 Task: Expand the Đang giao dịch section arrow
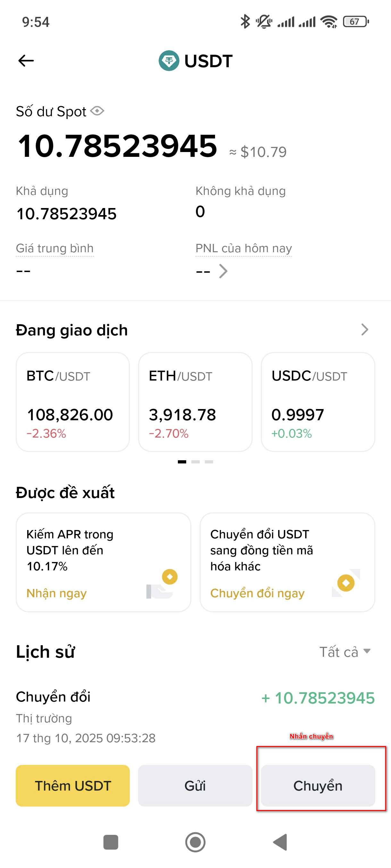(x=364, y=330)
